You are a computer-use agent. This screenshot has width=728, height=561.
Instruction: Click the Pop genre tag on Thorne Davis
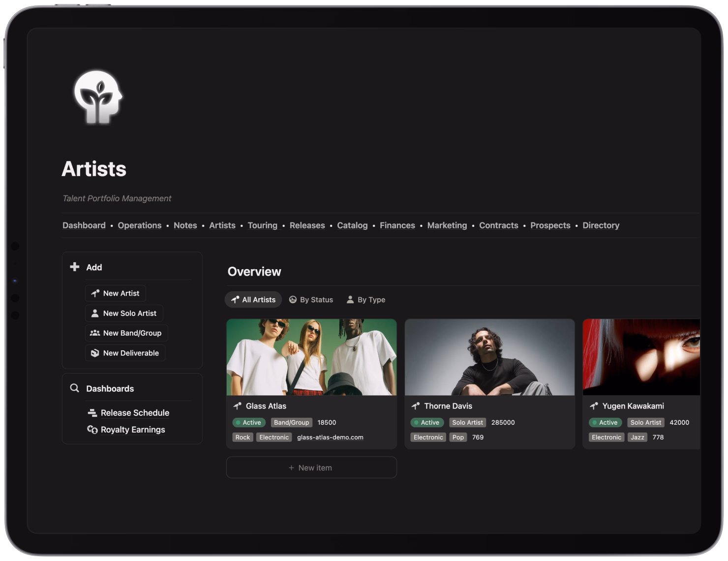458,437
